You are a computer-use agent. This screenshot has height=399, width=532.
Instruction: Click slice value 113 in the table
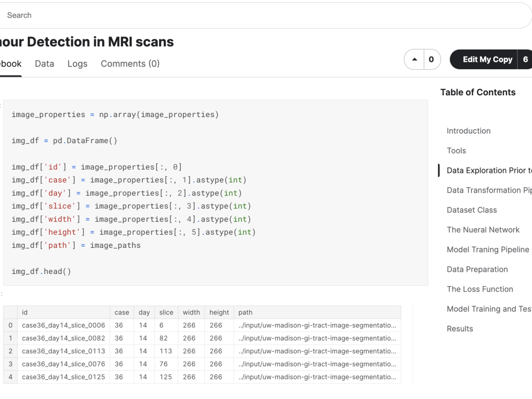(x=166, y=351)
